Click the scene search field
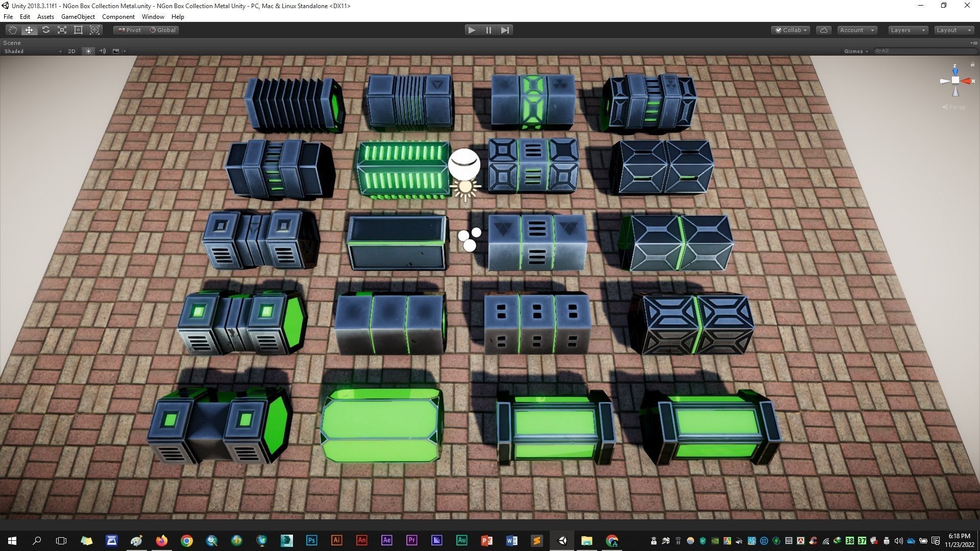Viewport: 980px width, 551px height. (924, 51)
